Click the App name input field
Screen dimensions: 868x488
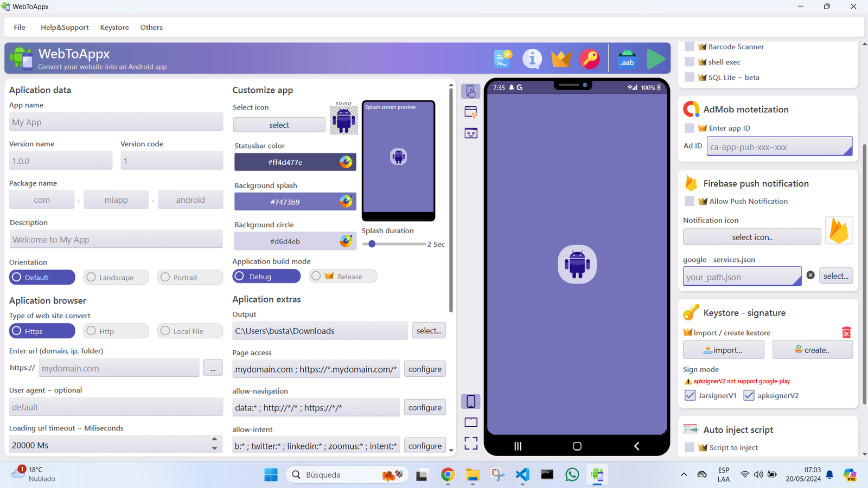(x=116, y=121)
